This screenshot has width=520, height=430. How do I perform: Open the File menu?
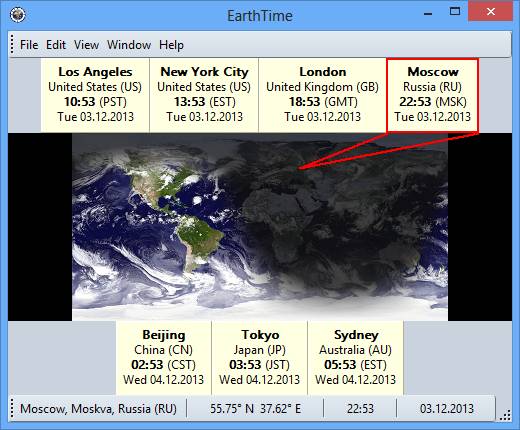(x=29, y=45)
